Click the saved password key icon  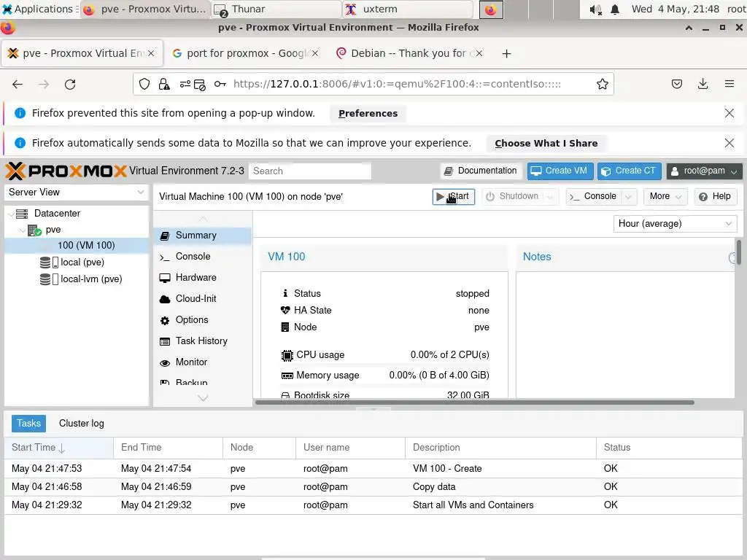[220, 85]
